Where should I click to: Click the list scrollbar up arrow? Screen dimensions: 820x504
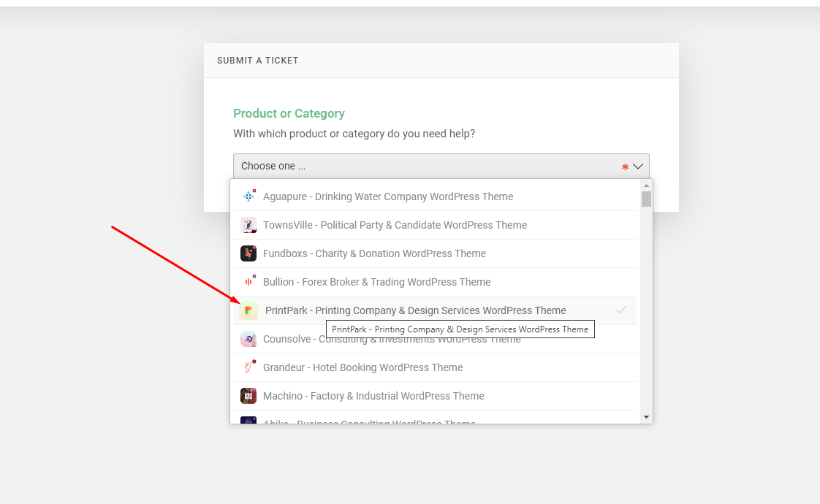coord(646,186)
